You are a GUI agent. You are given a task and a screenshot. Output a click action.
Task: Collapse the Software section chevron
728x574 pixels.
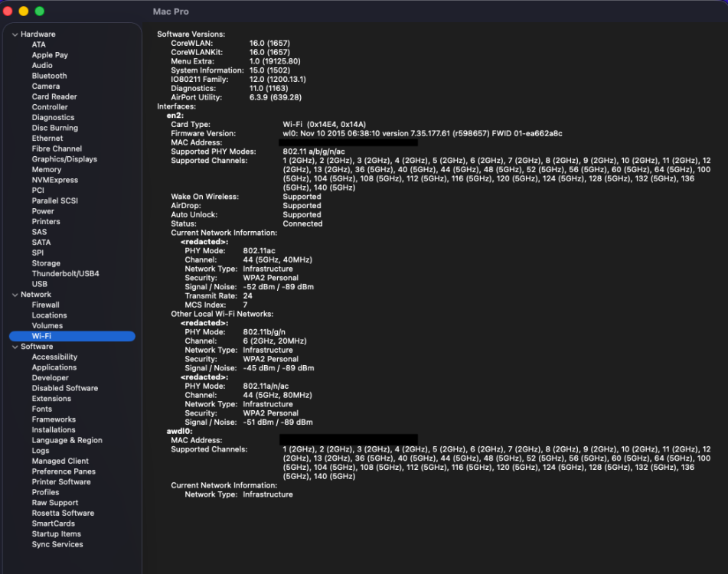point(15,347)
